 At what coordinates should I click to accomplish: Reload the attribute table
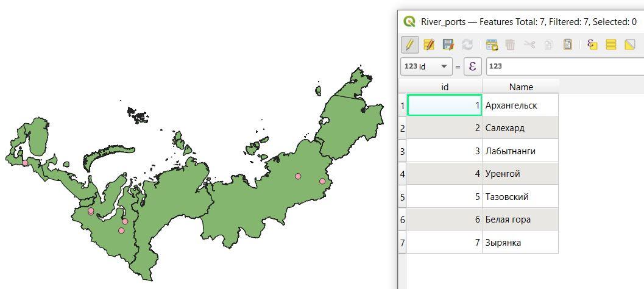coord(467,45)
